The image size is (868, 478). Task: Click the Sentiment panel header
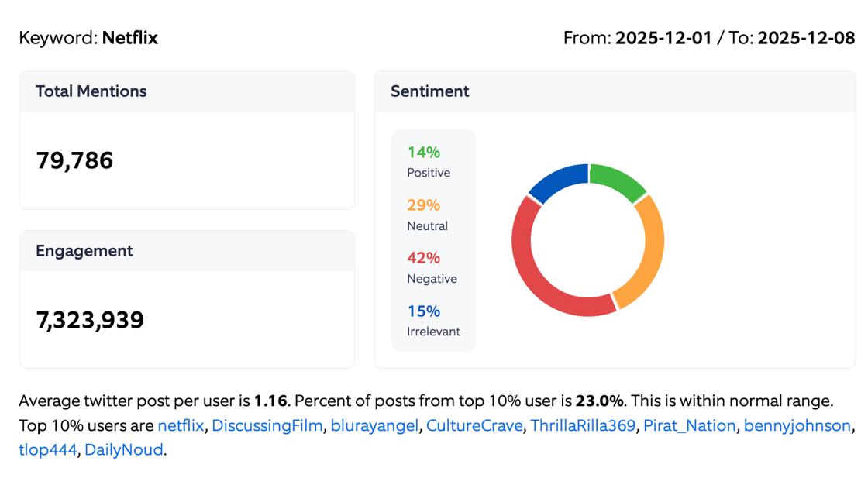[431, 91]
